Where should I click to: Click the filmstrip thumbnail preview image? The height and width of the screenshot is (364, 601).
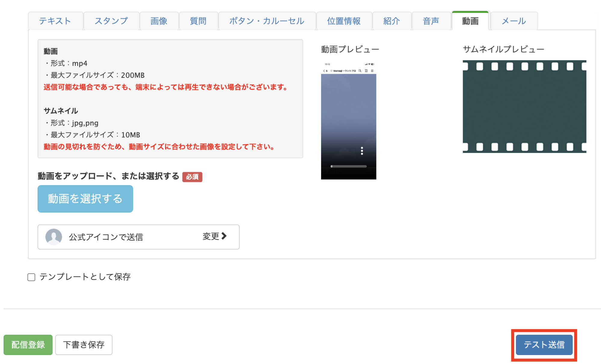tap(524, 107)
